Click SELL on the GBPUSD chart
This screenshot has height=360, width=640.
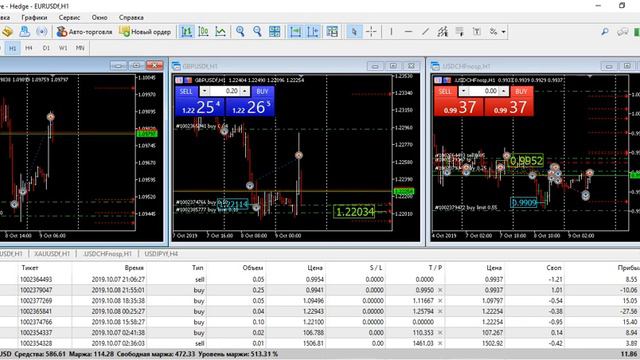click(x=186, y=91)
